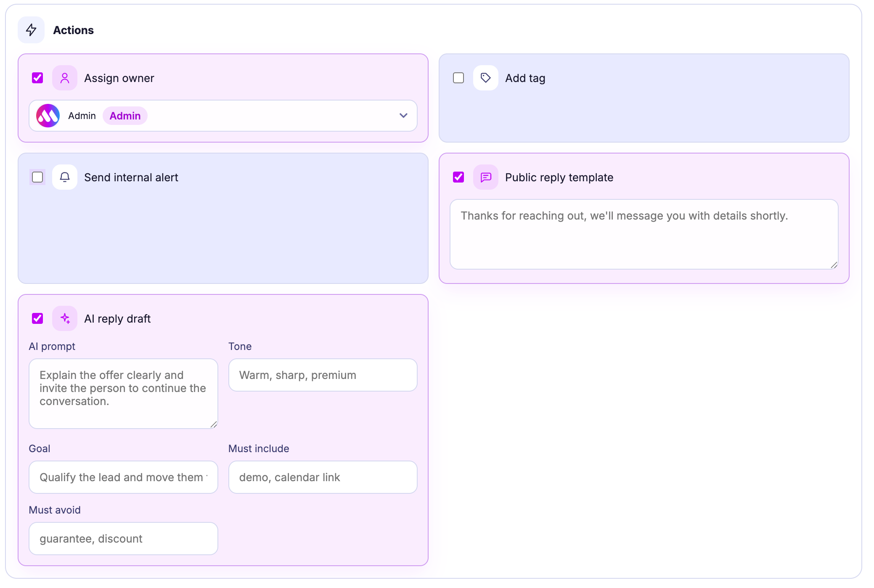Click the Admin avatar logo
This screenshot has width=874, height=588.
pos(48,116)
